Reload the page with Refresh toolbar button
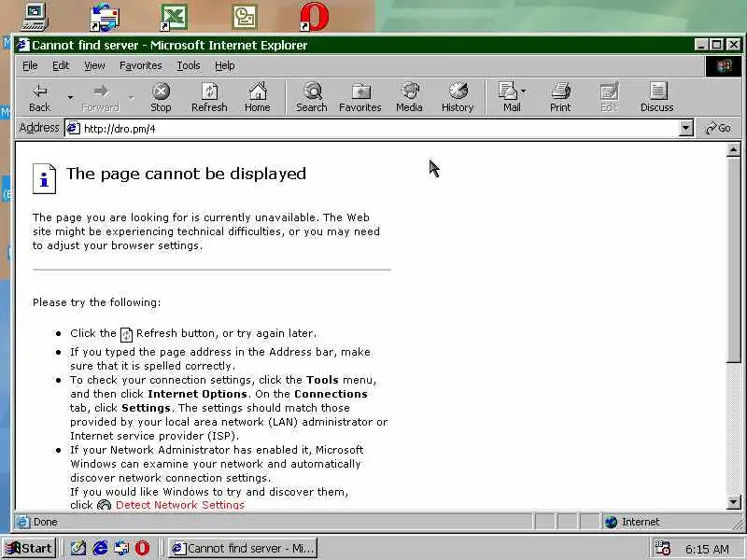Viewport: 747px width, 560px height. point(209,98)
